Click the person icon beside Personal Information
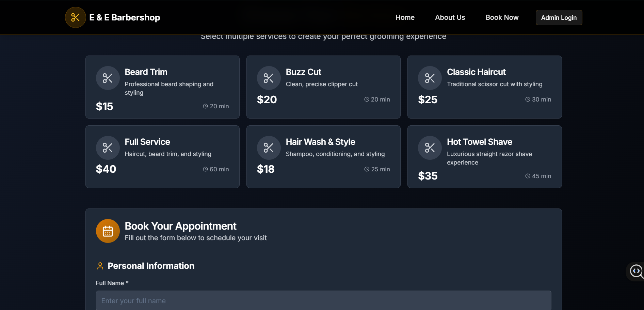This screenshot has height=310, width=644. coord(100,266)
